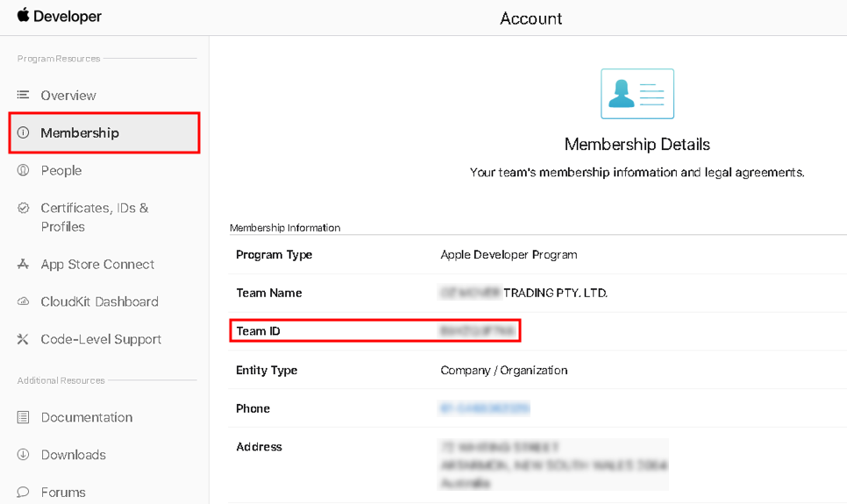
Task: Click the Membership info icon
Action: coord(23,132)
